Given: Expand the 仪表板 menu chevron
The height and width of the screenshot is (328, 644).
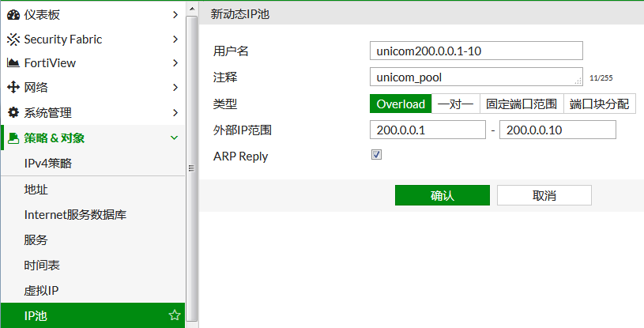Looking at the screenshot, I should tap(175, 14).
